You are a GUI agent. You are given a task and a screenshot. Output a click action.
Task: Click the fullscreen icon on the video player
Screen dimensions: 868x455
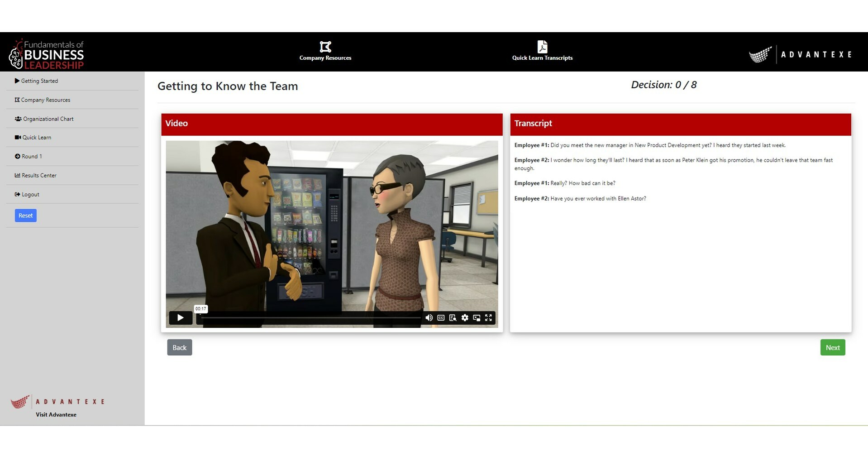coord(488,318)
